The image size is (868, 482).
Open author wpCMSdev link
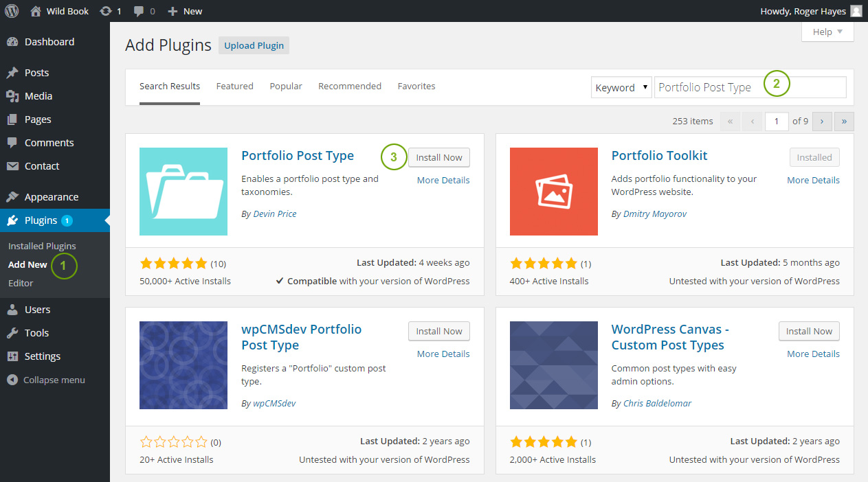tap(274, 403)
